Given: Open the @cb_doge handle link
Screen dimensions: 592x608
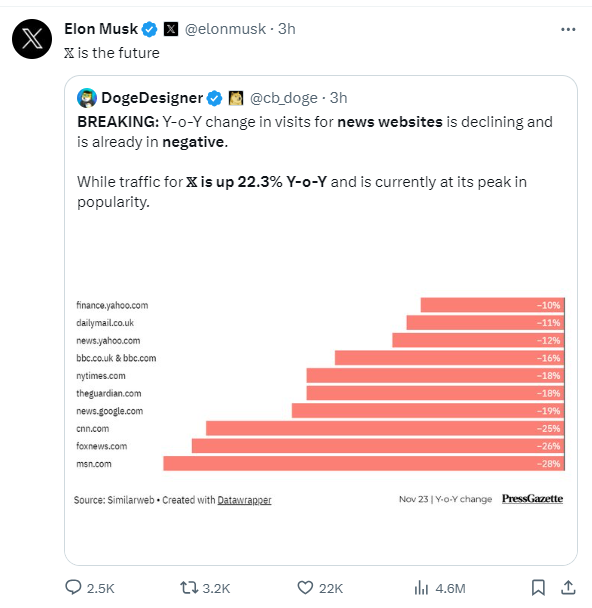Looking at the screenshot, I should [x=284, y=98].
